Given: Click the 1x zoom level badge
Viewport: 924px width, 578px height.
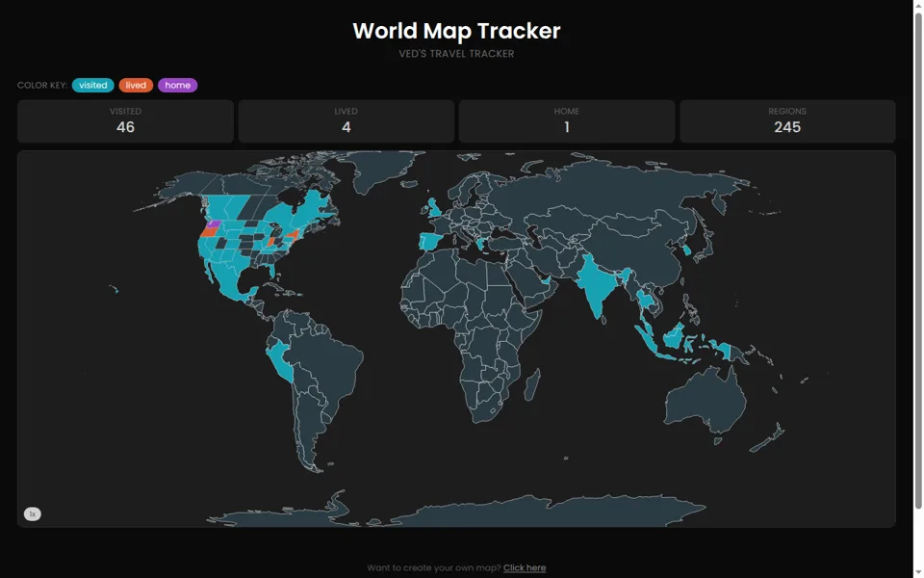Looking at the screenshot, I should coord(33,514).
